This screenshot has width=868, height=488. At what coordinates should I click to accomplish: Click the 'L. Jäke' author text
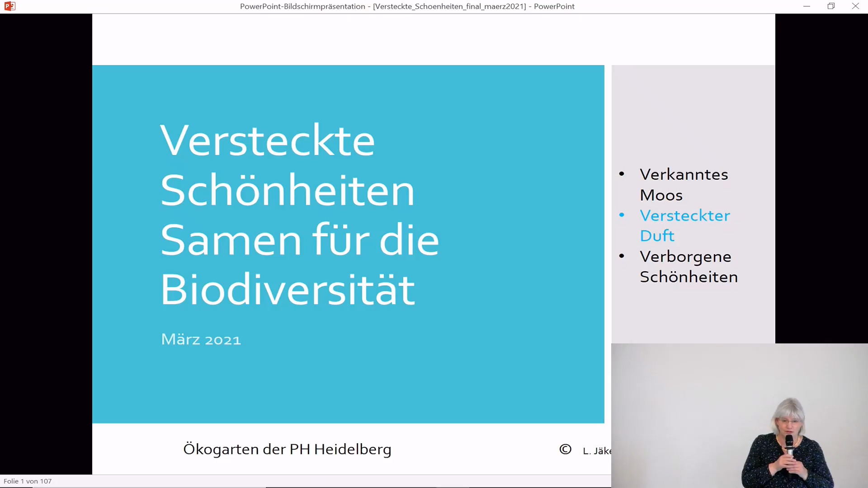(596, 451)
